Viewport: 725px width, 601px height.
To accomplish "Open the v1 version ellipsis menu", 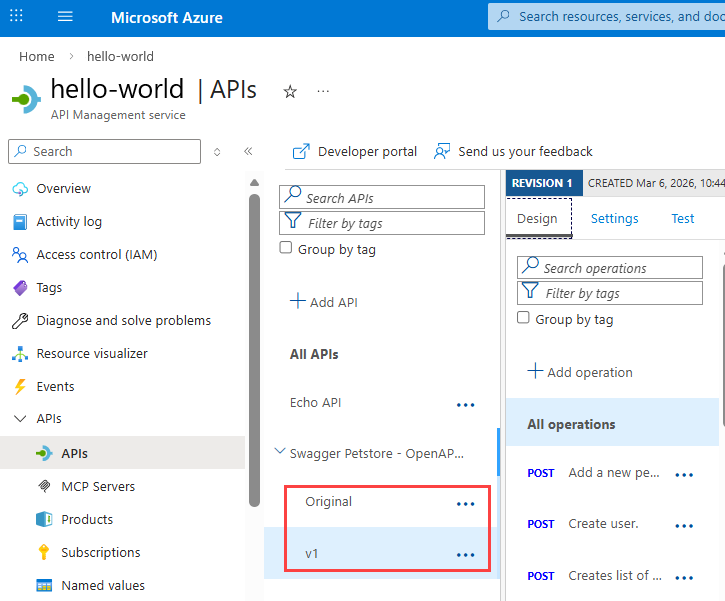I will point(466,555).
